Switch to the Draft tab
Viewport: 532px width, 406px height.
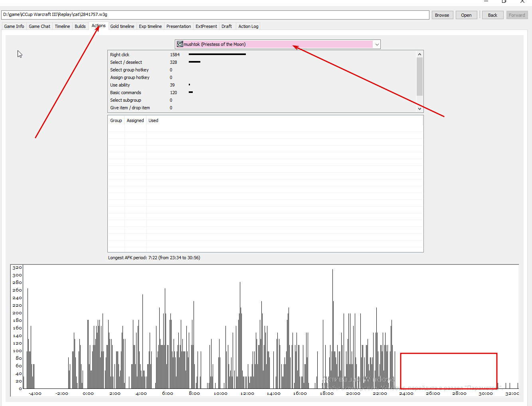227,26
